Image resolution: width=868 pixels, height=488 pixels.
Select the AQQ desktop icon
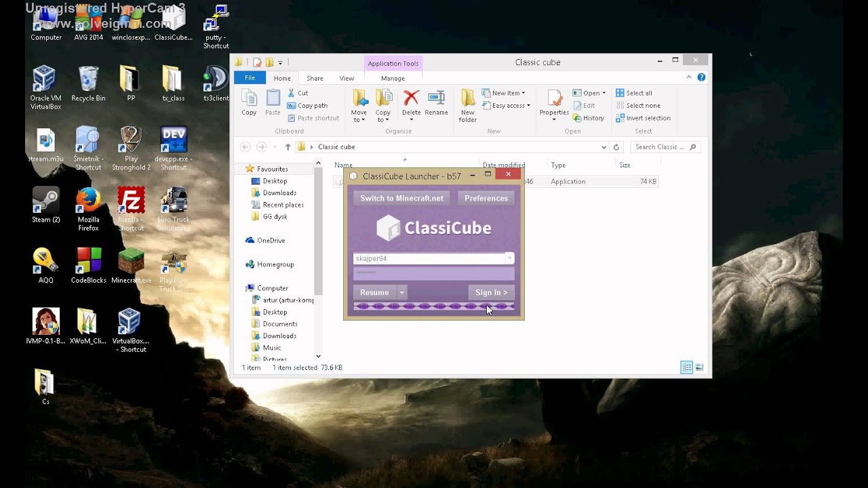coord(45,266)
